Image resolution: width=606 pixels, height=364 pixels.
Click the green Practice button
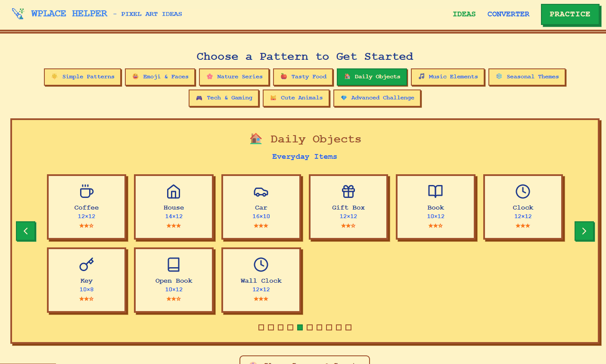pyautogui.click(x=570, y=14)
